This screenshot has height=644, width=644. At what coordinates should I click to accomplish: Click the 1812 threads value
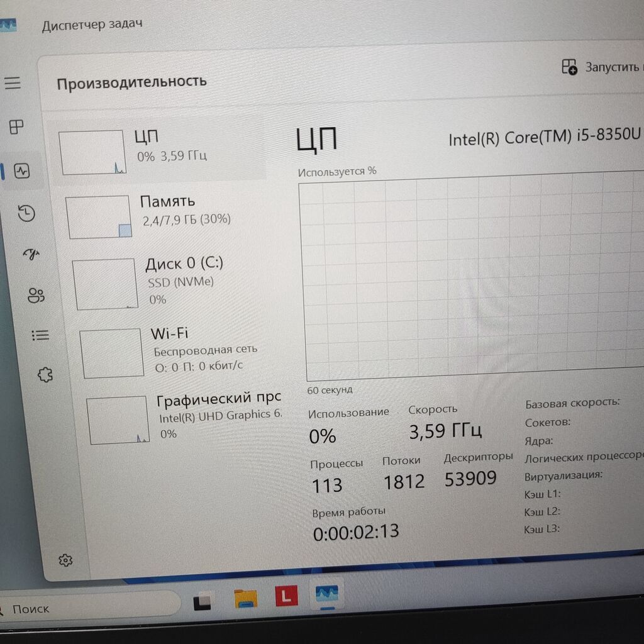point(404,482)
